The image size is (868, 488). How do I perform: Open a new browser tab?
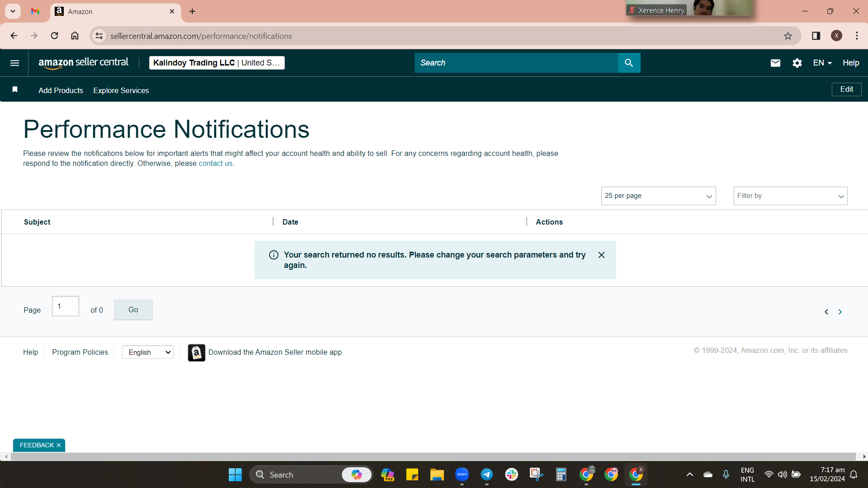pyautogui.click(x=193, y=11)
